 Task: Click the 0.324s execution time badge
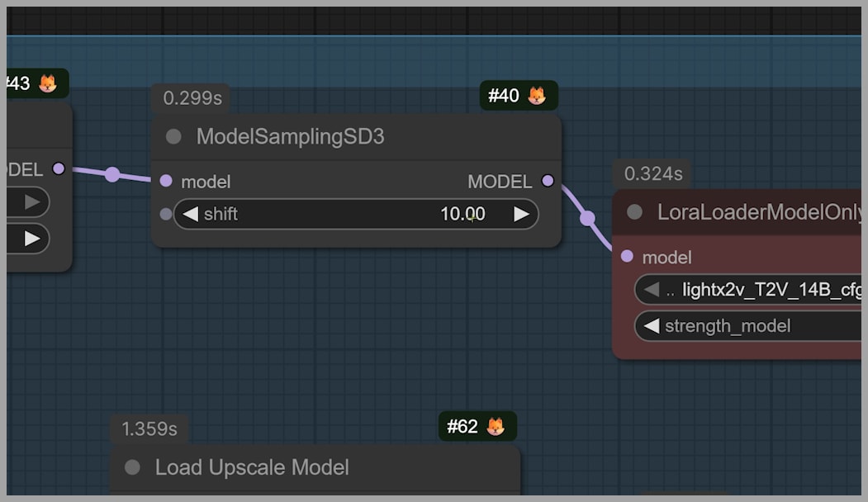[653, 173]
